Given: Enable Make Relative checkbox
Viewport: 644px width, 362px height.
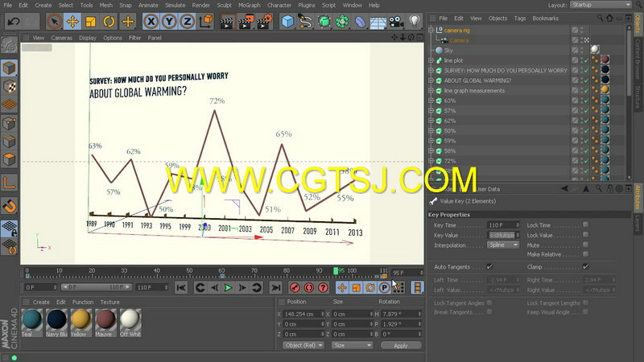Looking at the screenshot, I should click(586, 254).
